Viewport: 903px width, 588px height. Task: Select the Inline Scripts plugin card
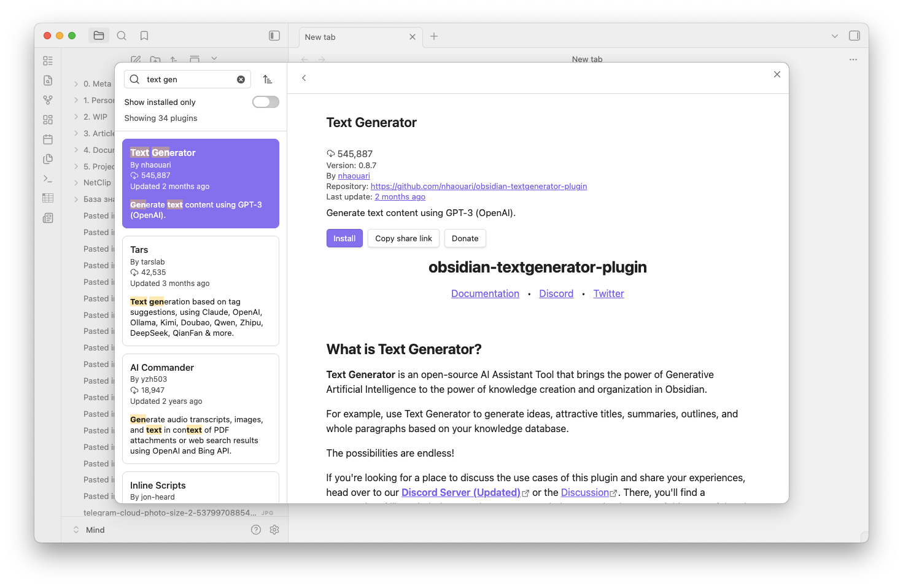201,487
